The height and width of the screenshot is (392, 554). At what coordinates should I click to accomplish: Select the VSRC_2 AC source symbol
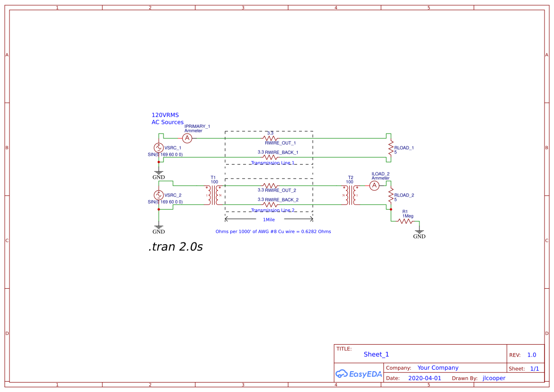[159, 195]
